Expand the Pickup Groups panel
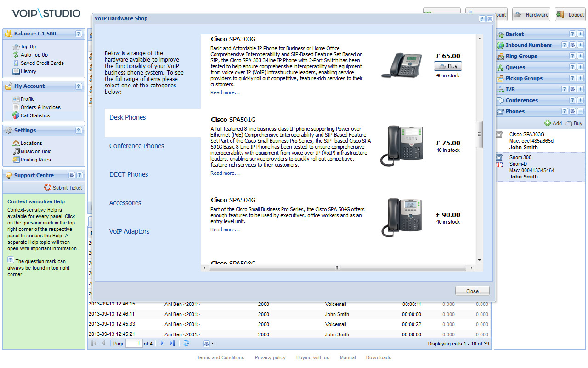The width and height of the screenshot is (588, 368). (580, 78)
